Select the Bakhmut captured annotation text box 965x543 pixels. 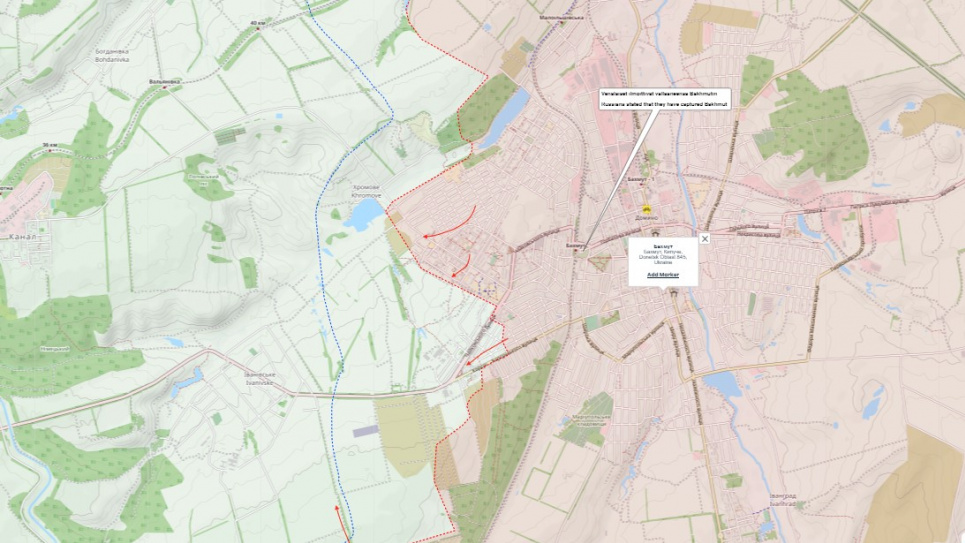(666, 98)
